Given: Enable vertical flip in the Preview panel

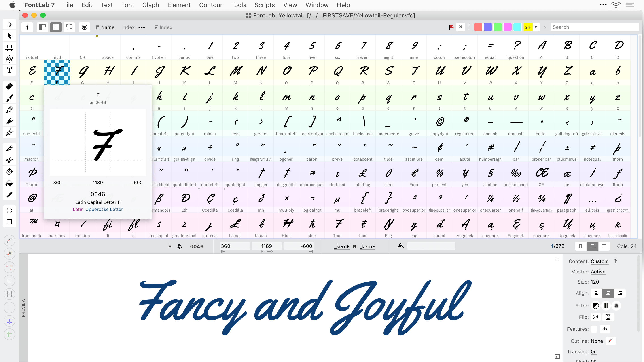Looking at the screenshot, I should [608, 317].
